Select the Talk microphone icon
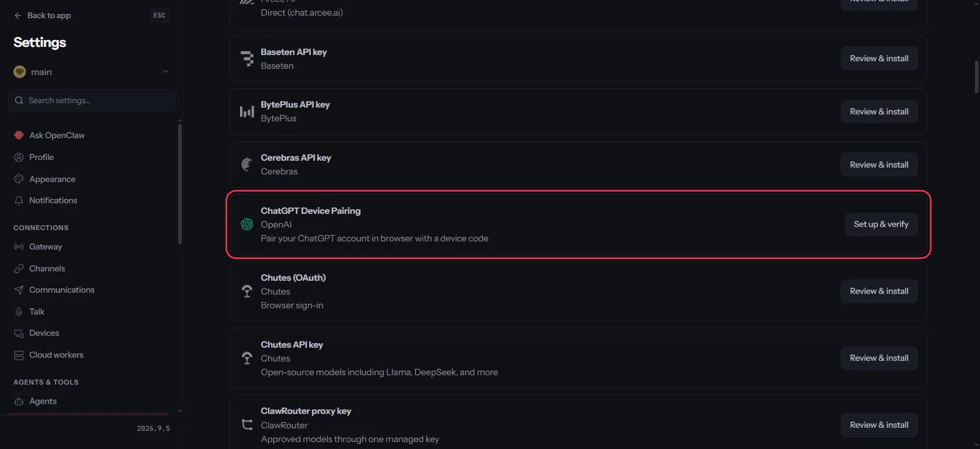The height and width of the screenshot is (449, 980). pos(19,311)
